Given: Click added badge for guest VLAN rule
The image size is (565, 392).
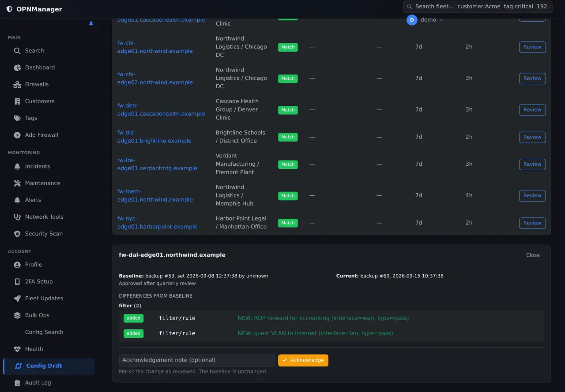Looking at the screenshot, I should [133, 333].
